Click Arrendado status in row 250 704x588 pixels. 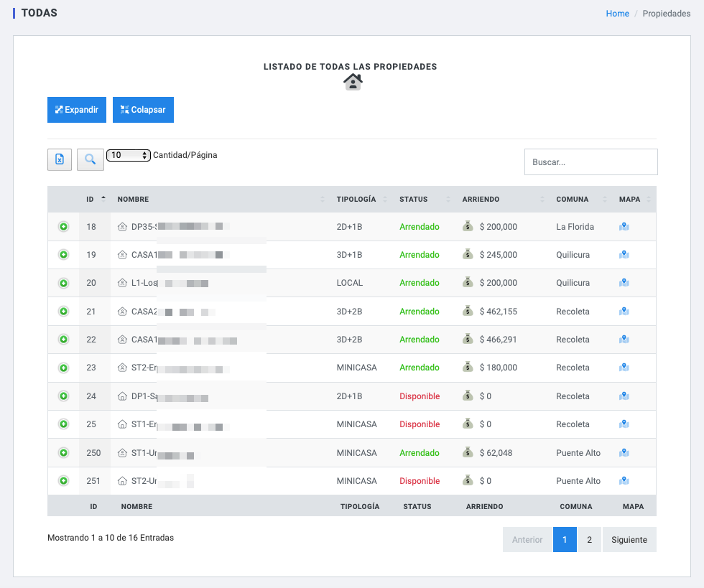420,452
